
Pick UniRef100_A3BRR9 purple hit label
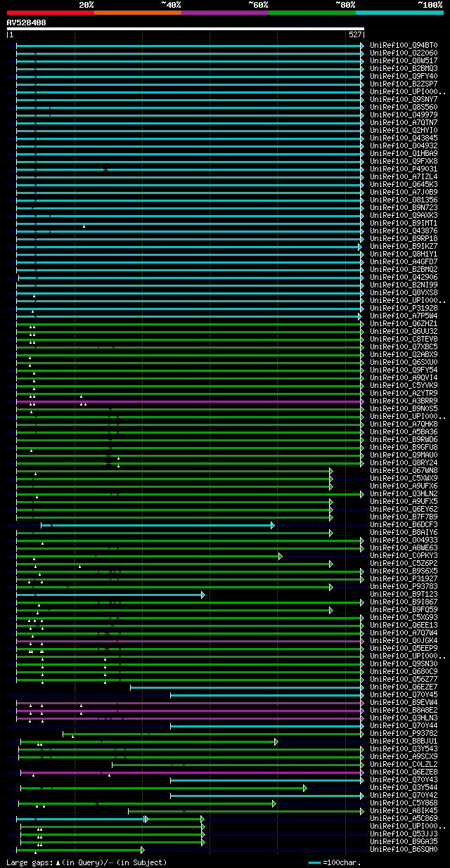[404, 401]
